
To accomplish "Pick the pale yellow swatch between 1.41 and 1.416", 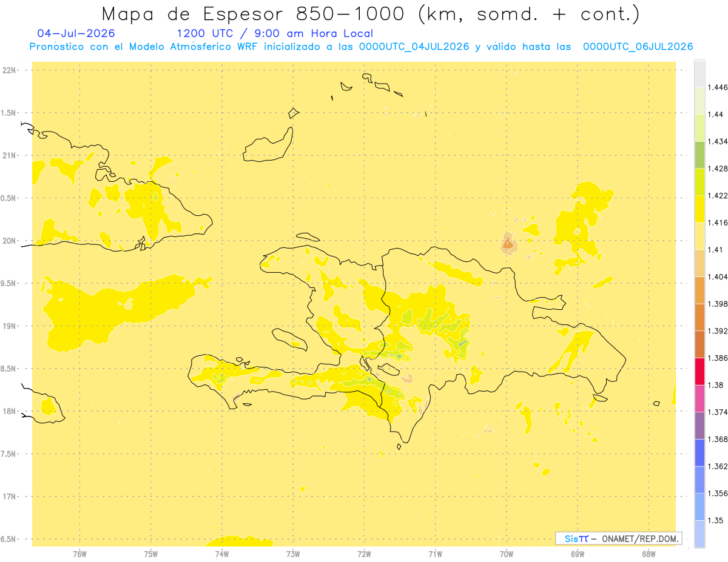I will [x=699, y=236].
